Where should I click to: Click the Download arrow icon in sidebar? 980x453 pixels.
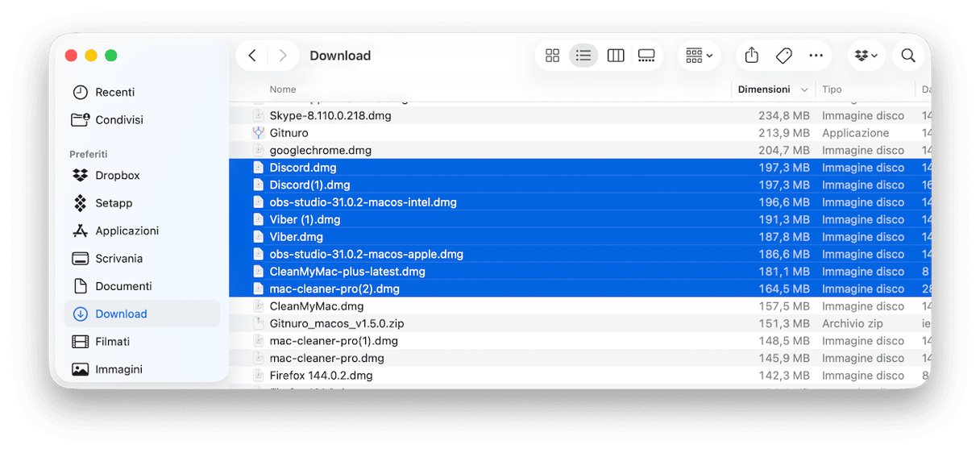(x=80, y=314)
